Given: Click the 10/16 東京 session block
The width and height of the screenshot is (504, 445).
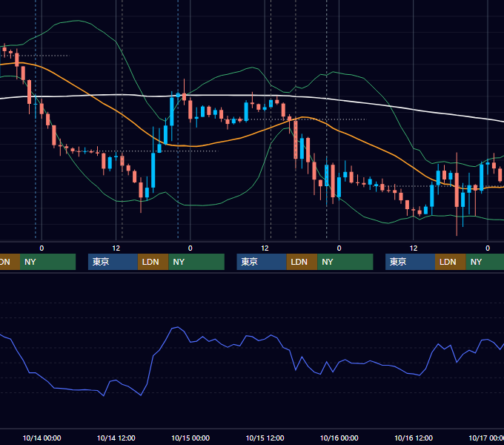Looking at the screenshot, I should point(411,262).
